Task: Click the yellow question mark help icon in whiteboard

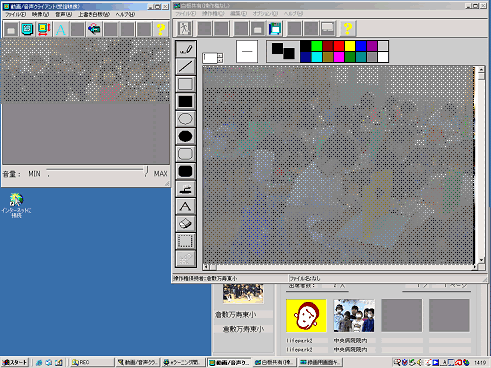Action: (348, 28)
